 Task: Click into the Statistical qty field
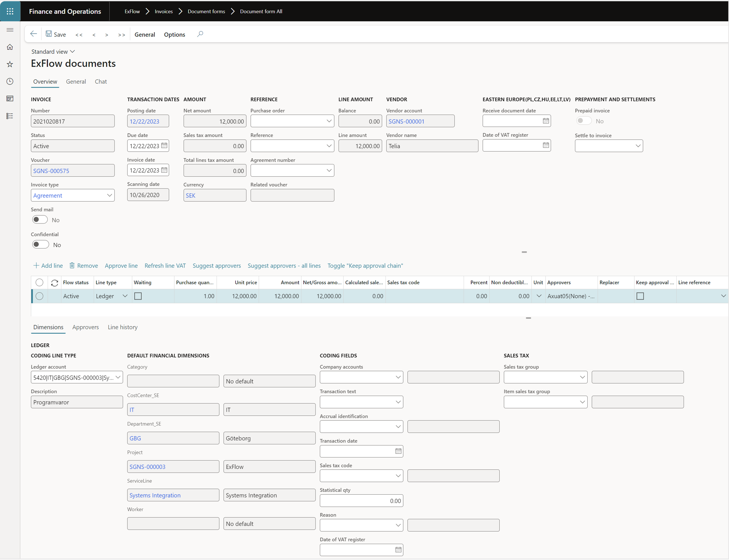coord(361,501)
